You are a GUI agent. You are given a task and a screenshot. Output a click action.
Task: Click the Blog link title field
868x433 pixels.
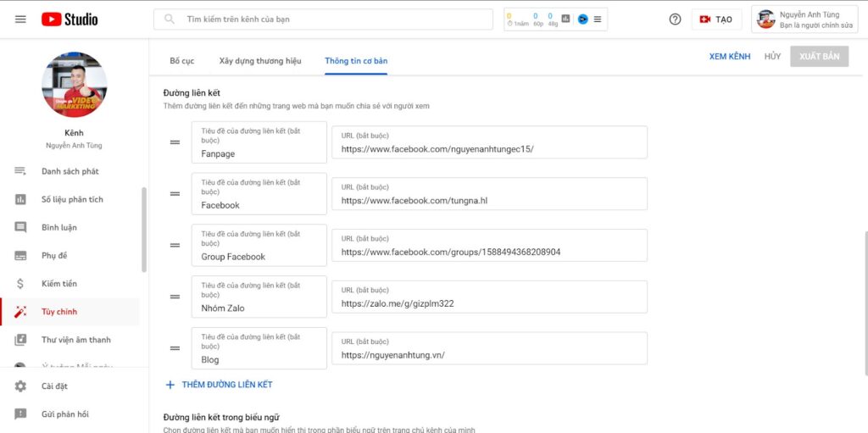click(259, 348)
